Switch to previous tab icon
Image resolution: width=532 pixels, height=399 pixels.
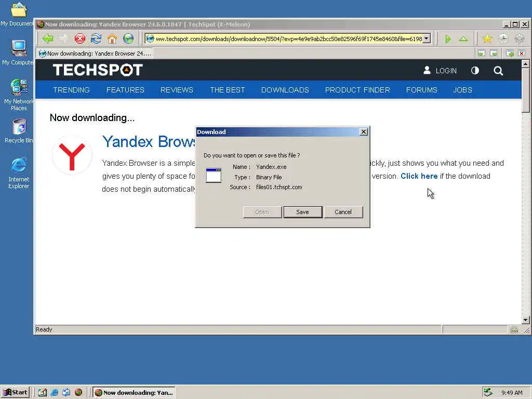point(482,53)
